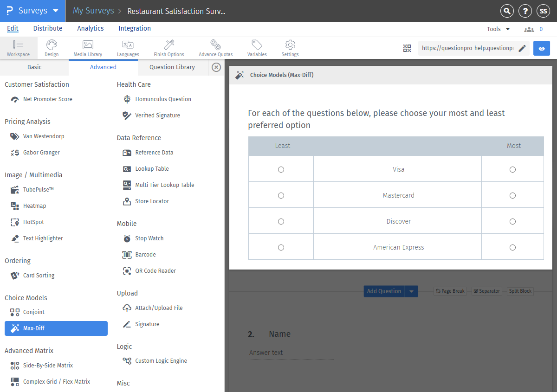Click the Name answer text field

tap(291, 353)
